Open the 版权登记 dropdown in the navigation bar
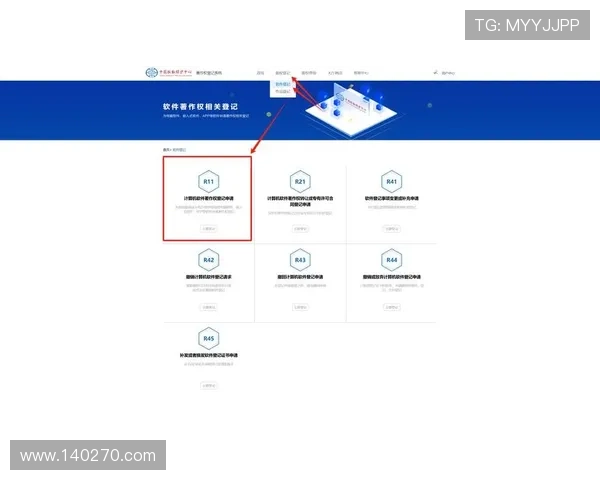The height and width of the screenshot is (480, 600). (283, 73)
